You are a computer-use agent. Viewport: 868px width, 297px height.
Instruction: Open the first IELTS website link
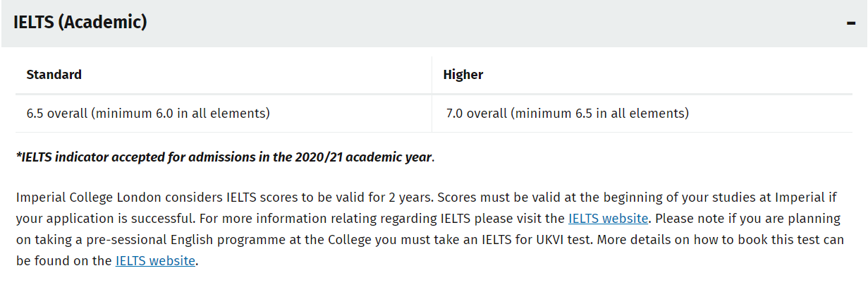click(x=608, y=219)
